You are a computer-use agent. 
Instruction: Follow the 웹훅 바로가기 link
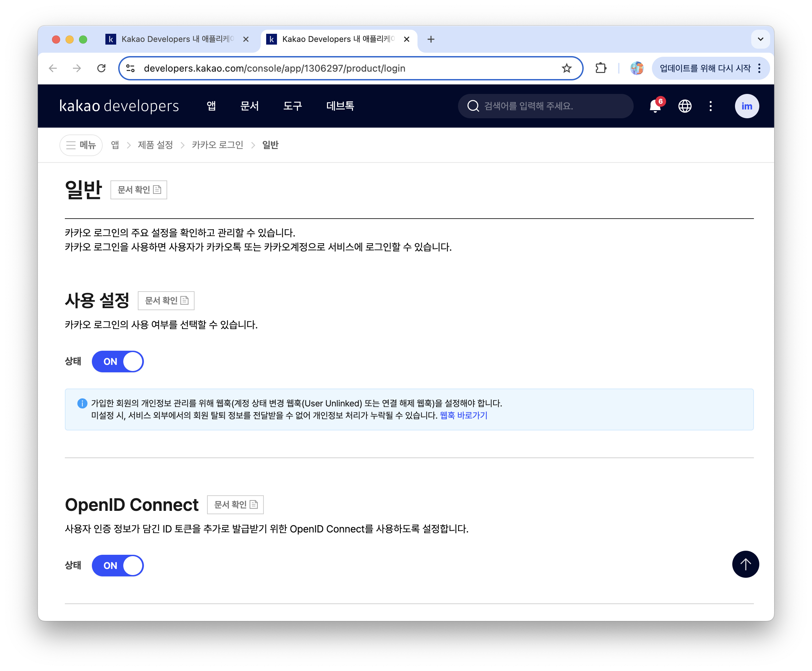pos(463,416)
